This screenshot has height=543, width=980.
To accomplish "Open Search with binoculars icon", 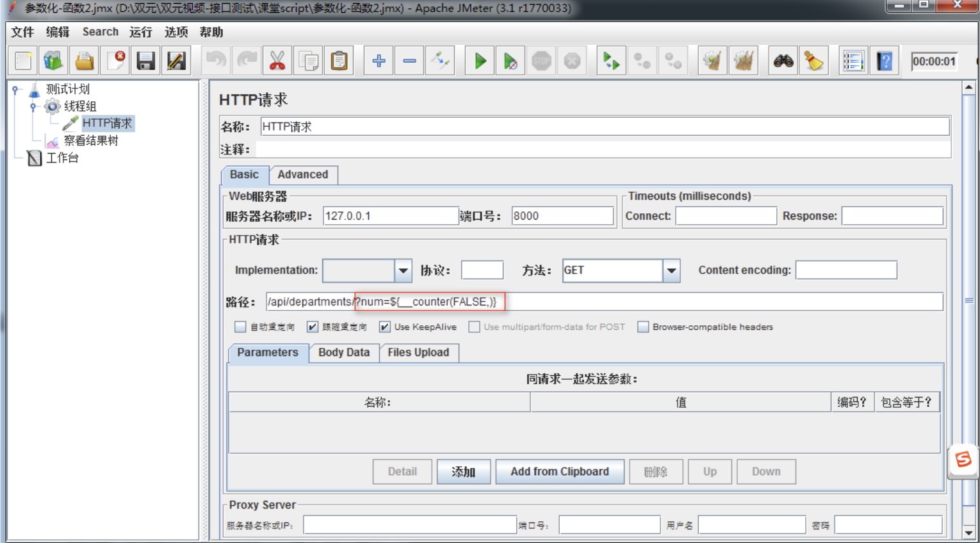I will click(783, 61).
